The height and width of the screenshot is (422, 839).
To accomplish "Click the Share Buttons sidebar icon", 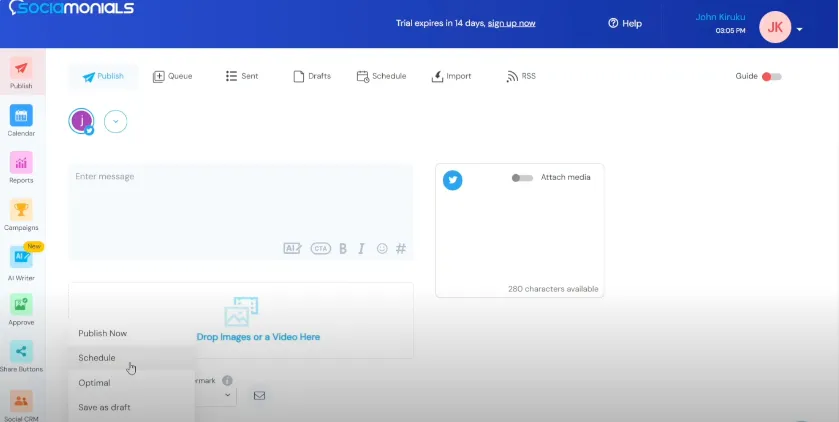I will (21, 352).
